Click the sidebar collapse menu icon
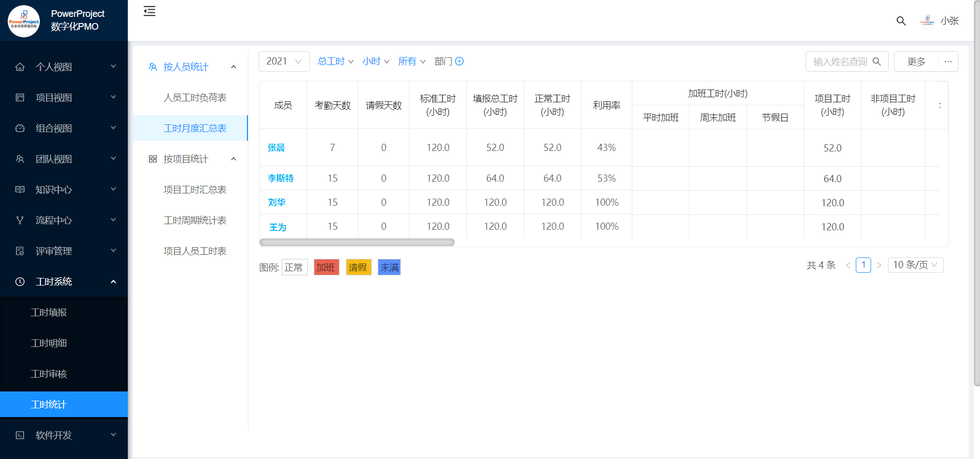The height and width of the screenshot is (459, 980). (149, 11)
